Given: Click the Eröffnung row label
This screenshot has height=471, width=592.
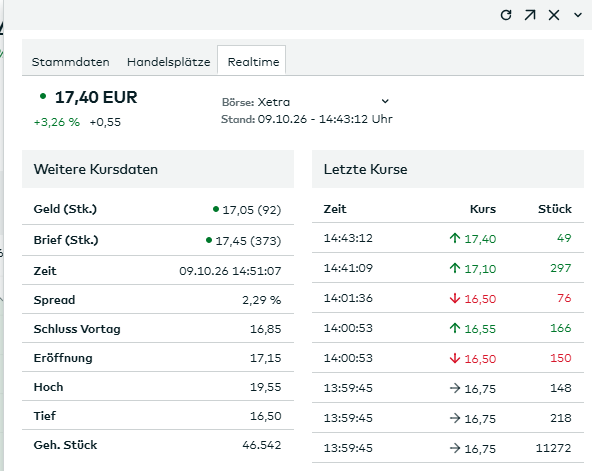Looking at the screenshot, I should tap(63, 358).
